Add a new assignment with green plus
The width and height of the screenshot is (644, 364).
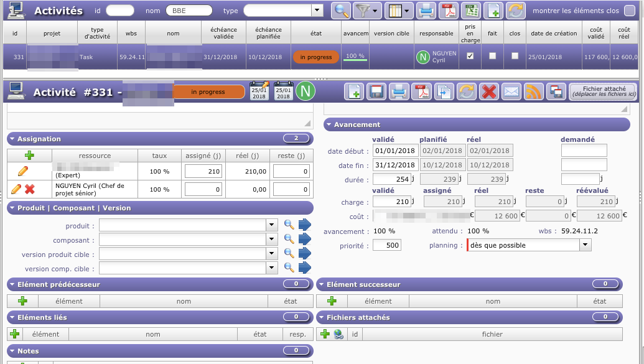point(29,156)
